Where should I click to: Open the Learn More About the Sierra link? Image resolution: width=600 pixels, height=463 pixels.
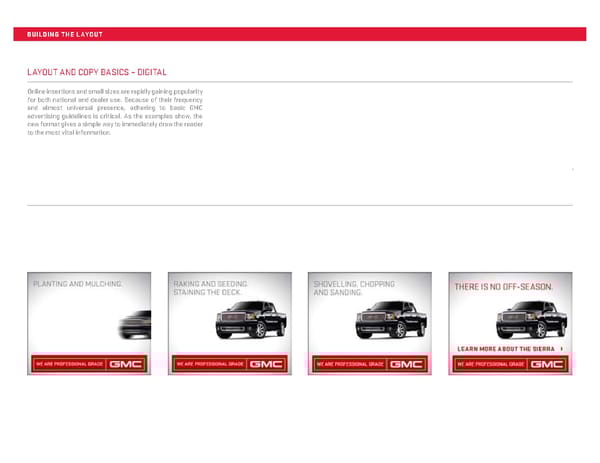click(506, 348)
